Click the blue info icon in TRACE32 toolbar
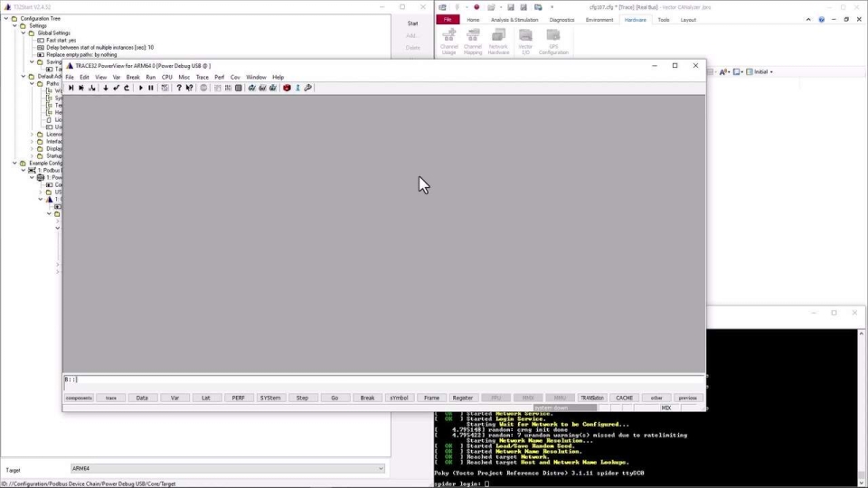 (x=297, y=88)
